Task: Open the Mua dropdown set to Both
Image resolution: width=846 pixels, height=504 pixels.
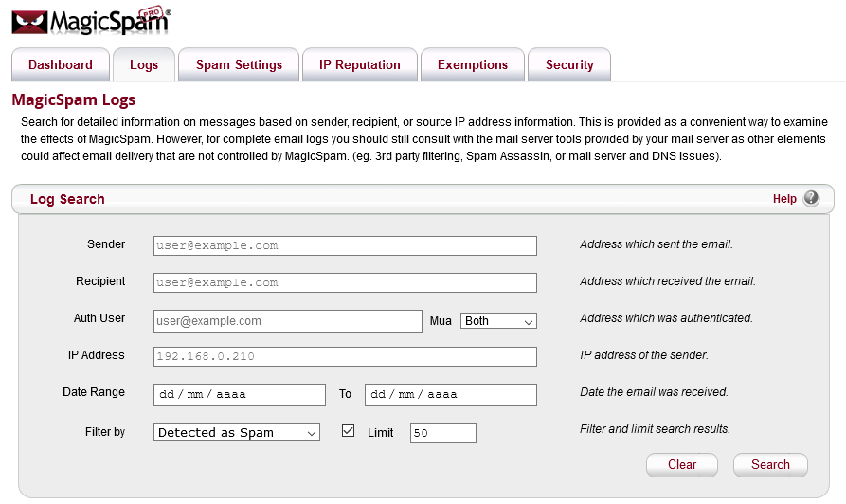Action: (x=498, y=321)
